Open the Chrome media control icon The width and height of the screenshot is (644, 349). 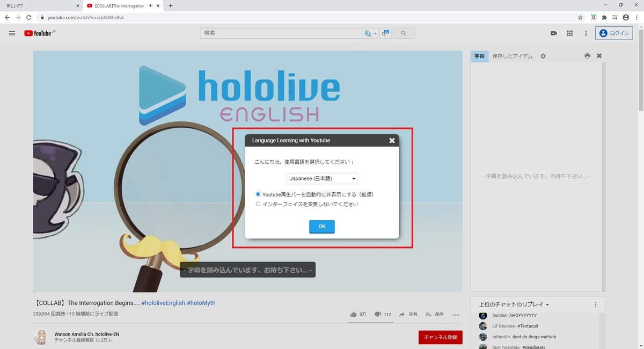(x=614, y=17)
